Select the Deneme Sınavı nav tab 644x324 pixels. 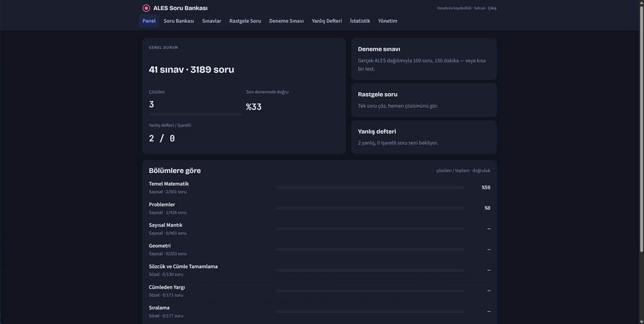coord(287,21)
